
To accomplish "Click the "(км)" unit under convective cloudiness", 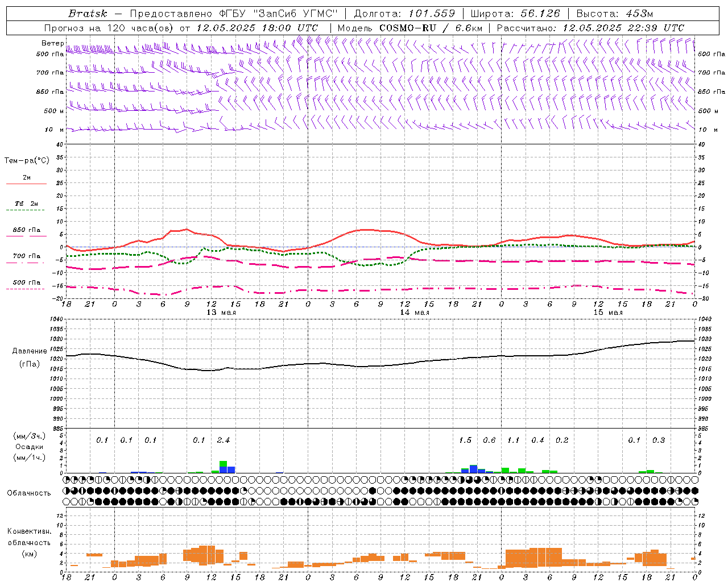I will [29, 554].
